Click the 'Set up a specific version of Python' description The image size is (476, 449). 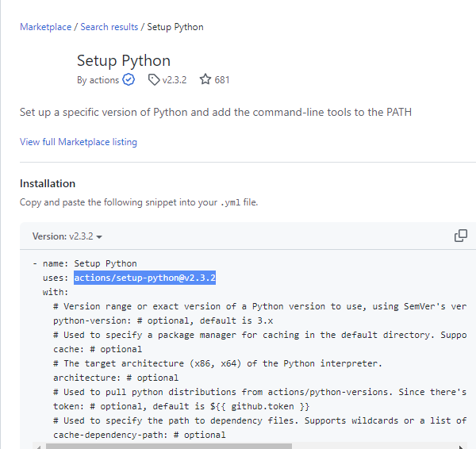(216, 113)
